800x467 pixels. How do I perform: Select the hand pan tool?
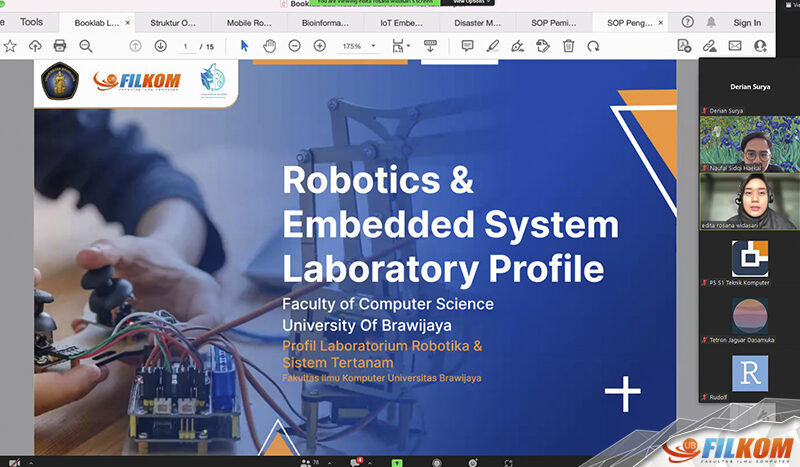click(x=269, y=46)
